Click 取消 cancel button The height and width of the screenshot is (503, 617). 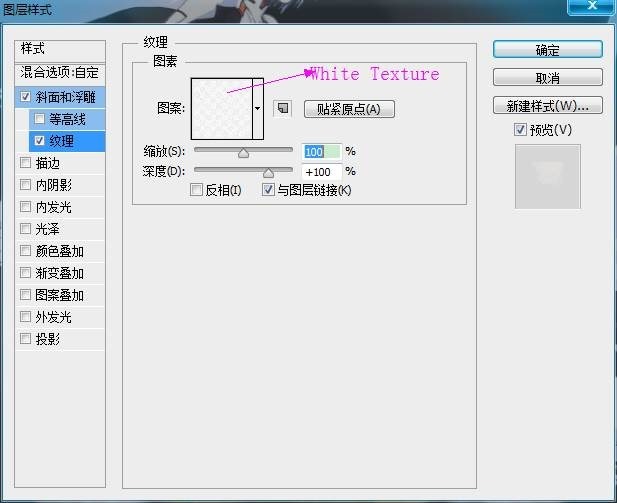547,78
